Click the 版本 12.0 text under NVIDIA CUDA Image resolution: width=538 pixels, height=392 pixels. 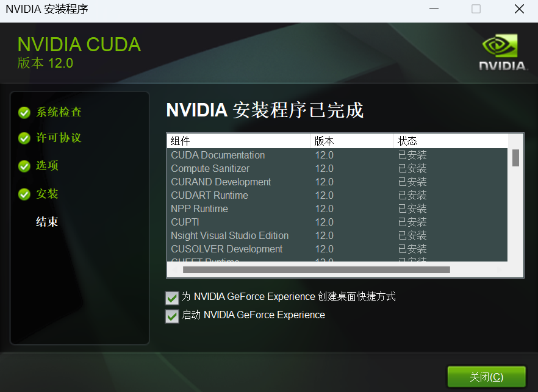(45, 63)
